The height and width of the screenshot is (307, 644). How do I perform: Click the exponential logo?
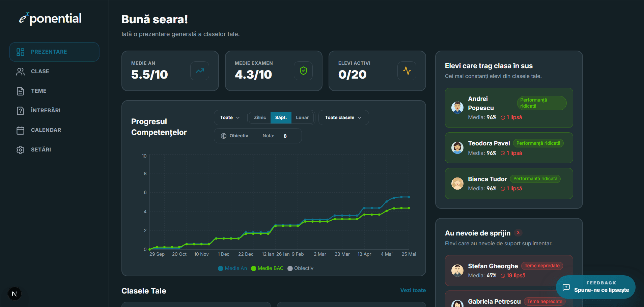pyautogui.click(x=50, y=18)
